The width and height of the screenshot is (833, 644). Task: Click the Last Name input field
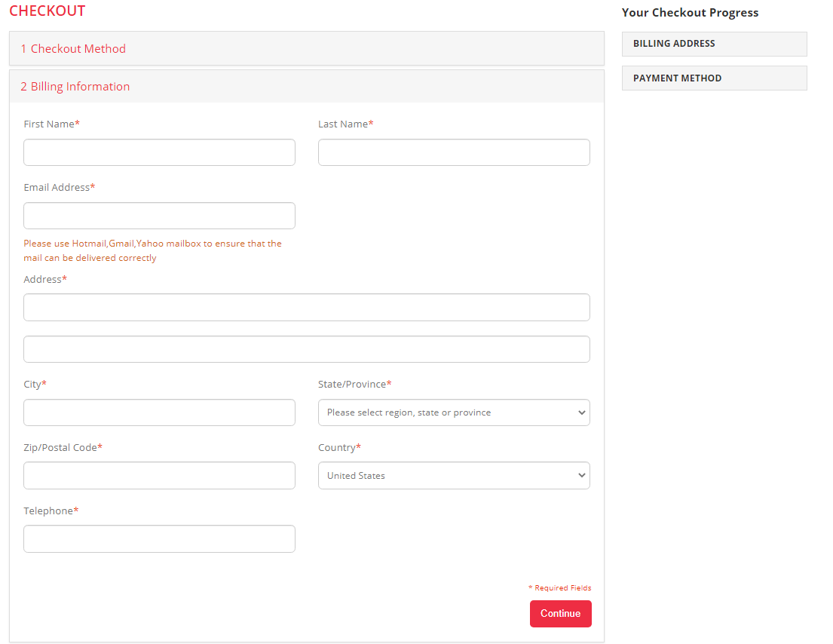(454, 152)
